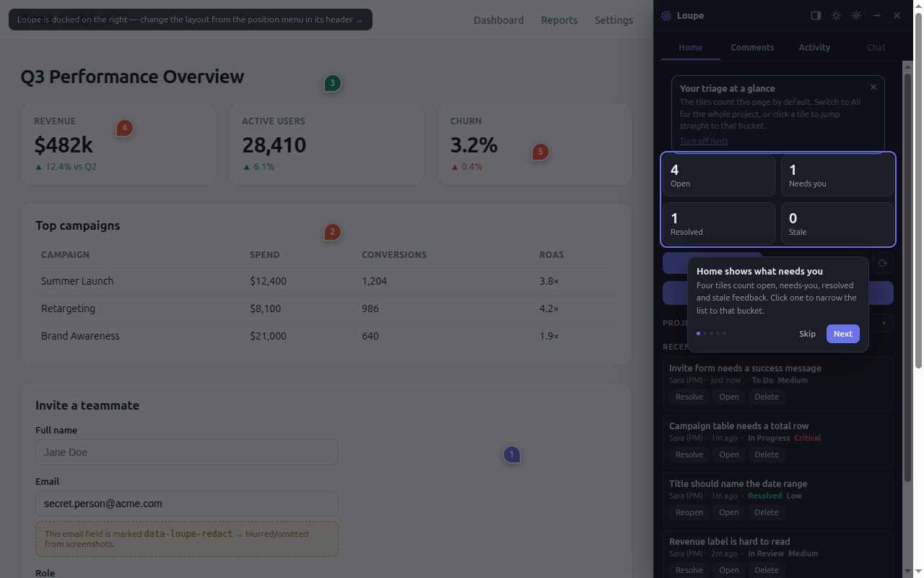Skip the onboarding tour
This screenshot has width=924, height=578.
click(807, 334)
